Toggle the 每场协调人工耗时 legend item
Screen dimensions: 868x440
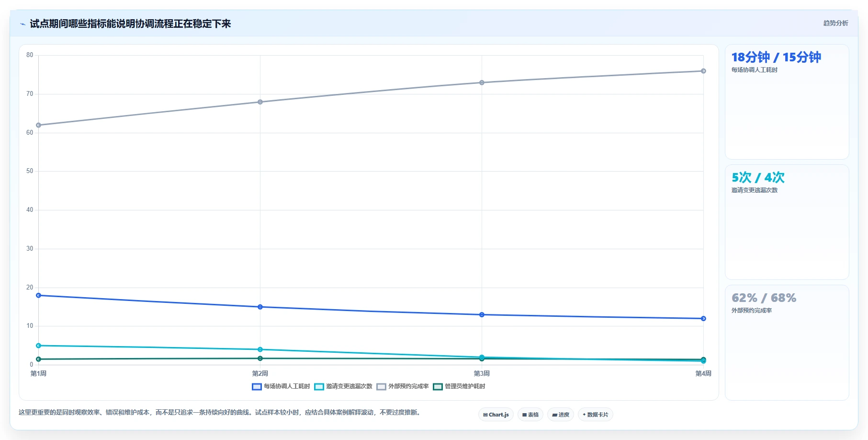(281, 386)
